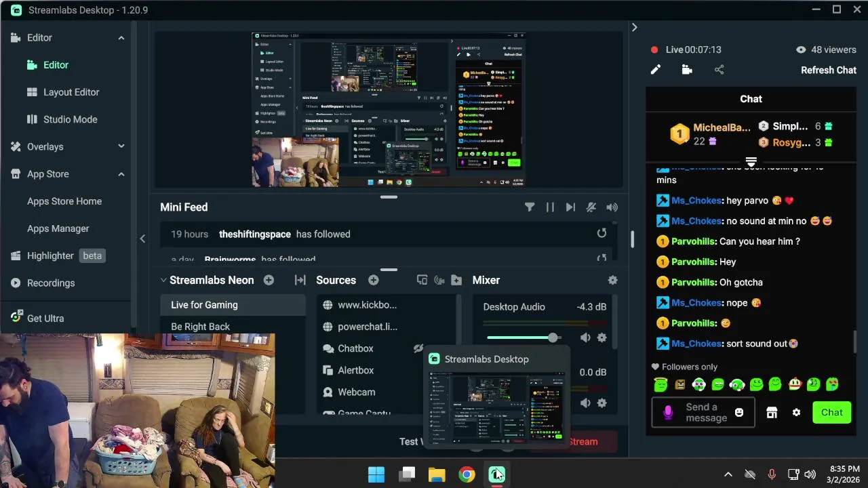868x488 pixels.
Task: Adjust the Desktop Audio volume slider
Action: 523,338
